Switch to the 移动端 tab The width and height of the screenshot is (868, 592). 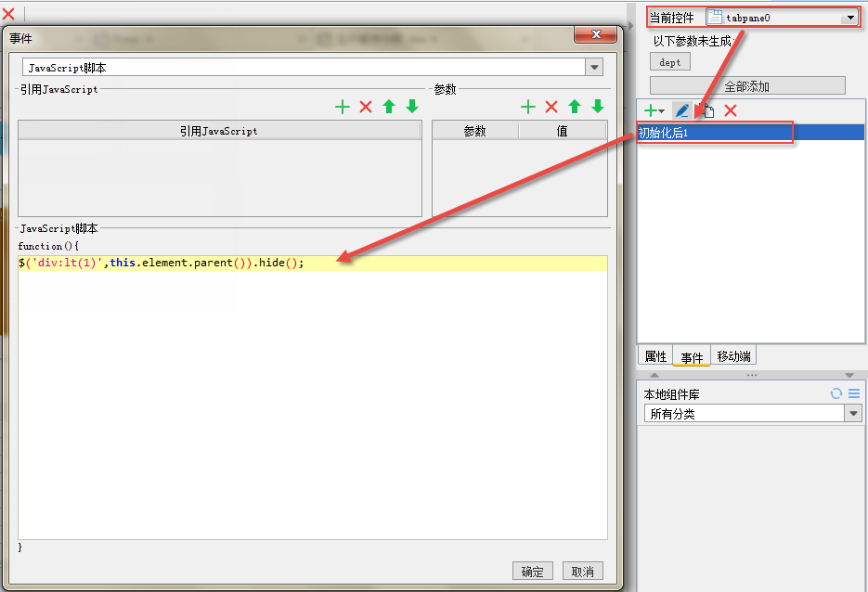(733, 356)
